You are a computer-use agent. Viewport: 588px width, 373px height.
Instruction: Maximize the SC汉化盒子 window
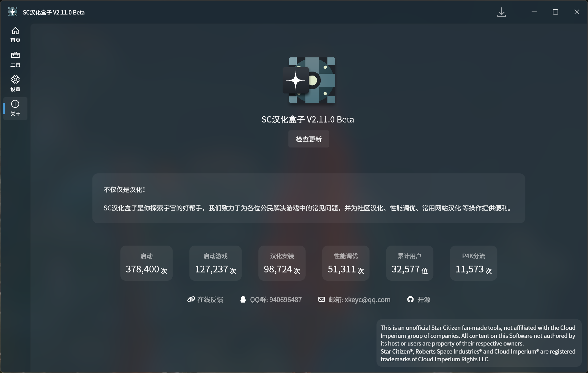coord(555,12)
